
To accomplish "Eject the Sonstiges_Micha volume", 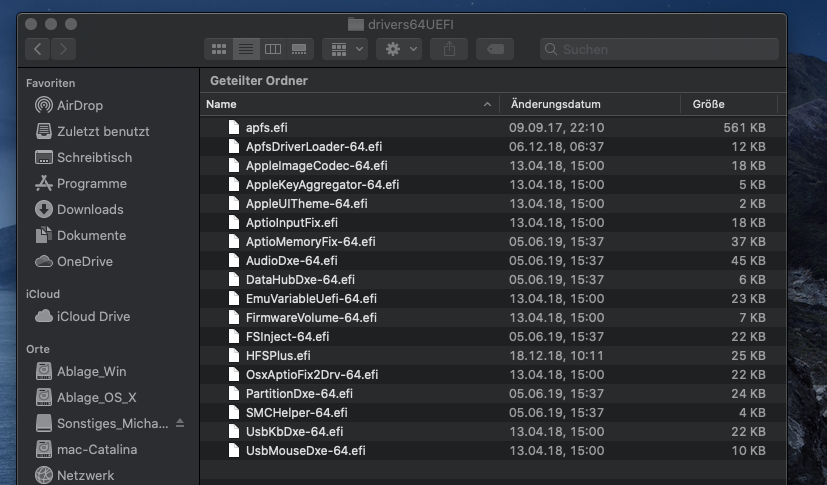I will 180,423.
